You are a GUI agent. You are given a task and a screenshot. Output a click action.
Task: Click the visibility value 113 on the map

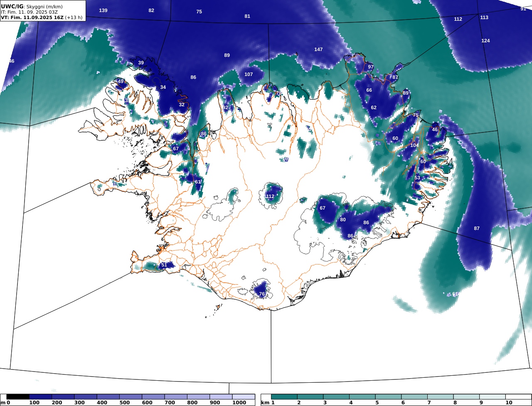(x=484, y=17)
